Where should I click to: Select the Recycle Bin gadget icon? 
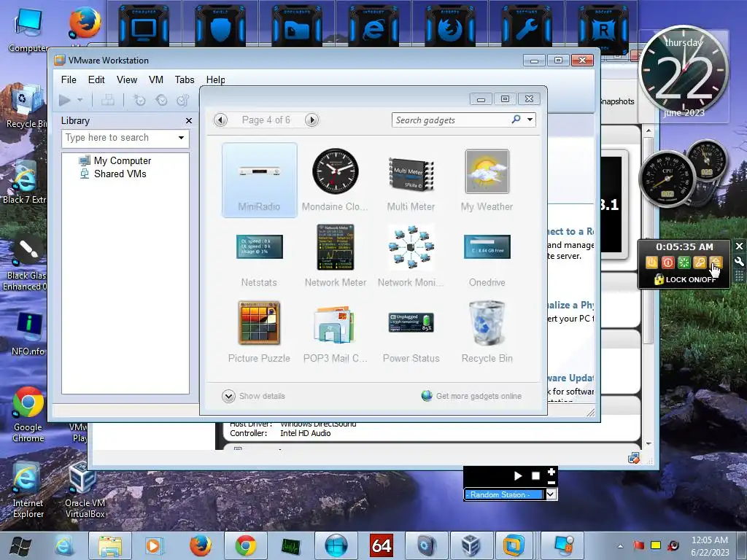tap(487, 322)
